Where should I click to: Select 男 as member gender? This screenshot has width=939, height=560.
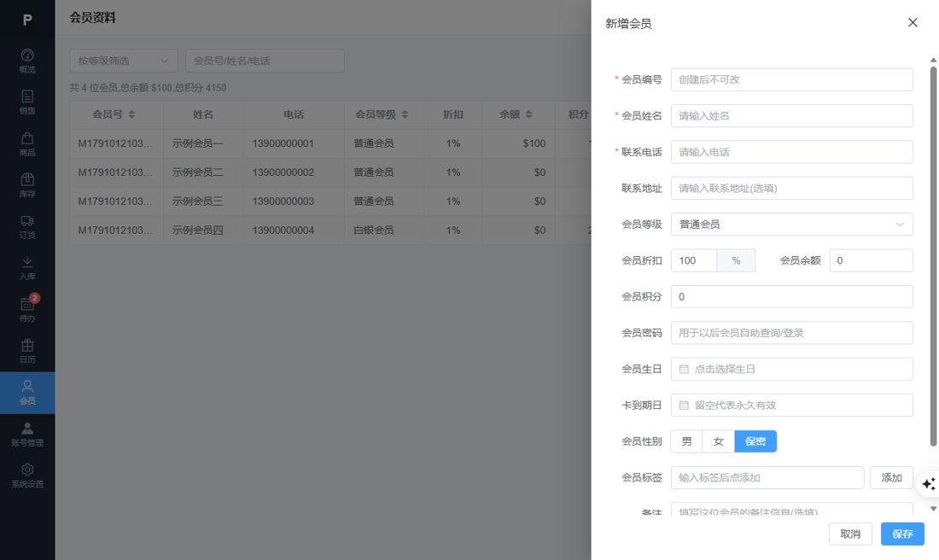coord(687,441)
